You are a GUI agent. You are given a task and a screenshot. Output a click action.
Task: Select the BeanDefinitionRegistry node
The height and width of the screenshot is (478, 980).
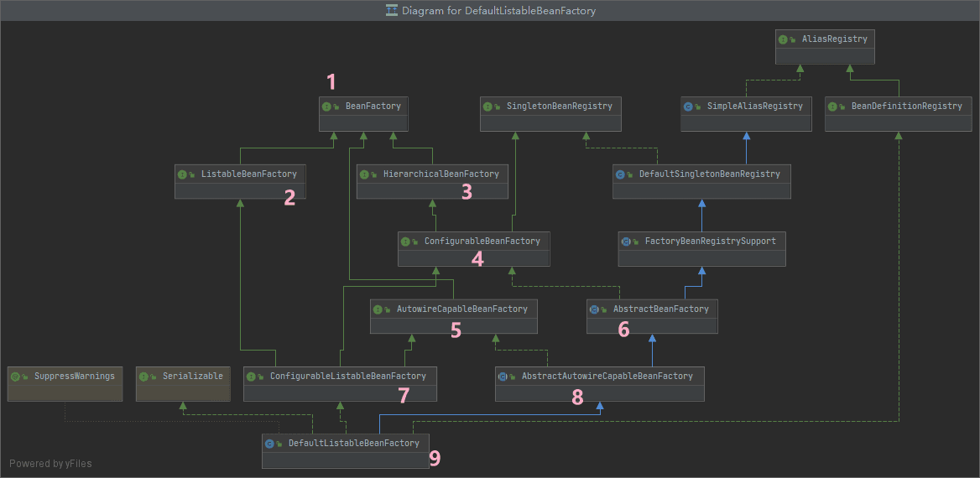898,114
